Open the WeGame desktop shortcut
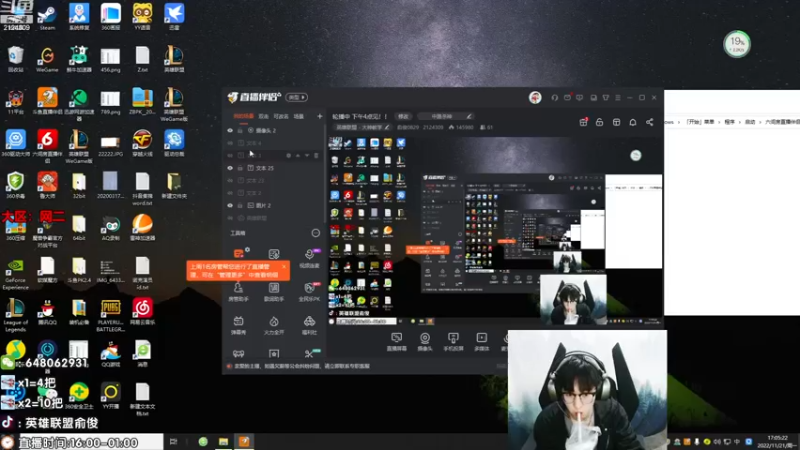This screenshot has height=450, width=800. pos(47,58)
